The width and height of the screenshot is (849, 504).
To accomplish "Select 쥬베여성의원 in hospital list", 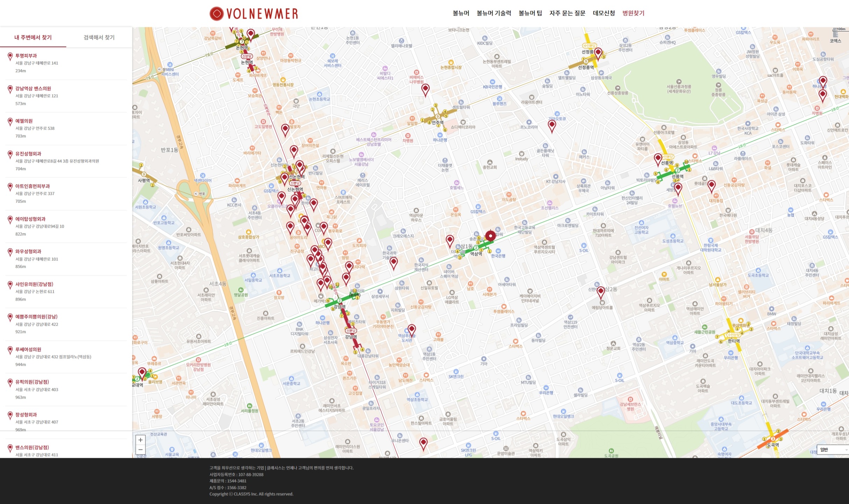I will [x=28, y=350].
